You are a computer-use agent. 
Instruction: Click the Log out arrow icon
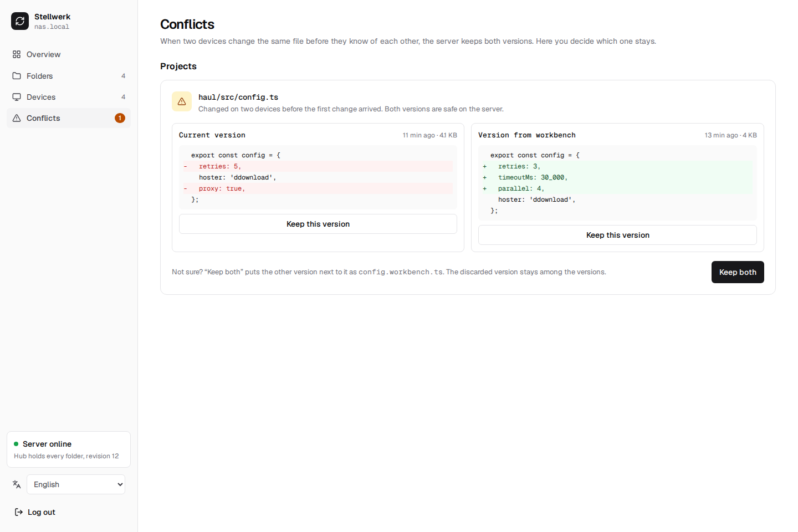click(x=19, y=512)
